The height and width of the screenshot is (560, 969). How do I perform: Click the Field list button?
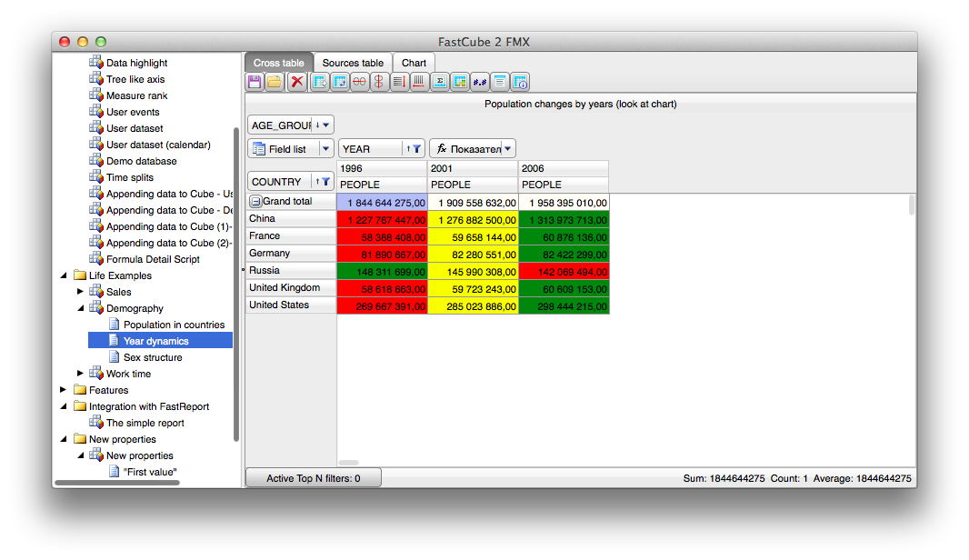(x=285, y=149)
